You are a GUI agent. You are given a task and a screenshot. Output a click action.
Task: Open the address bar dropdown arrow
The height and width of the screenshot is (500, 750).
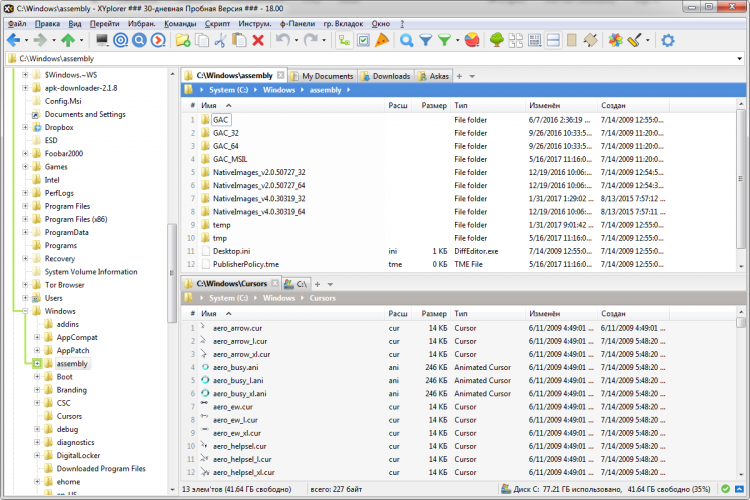tap(739, 59)
